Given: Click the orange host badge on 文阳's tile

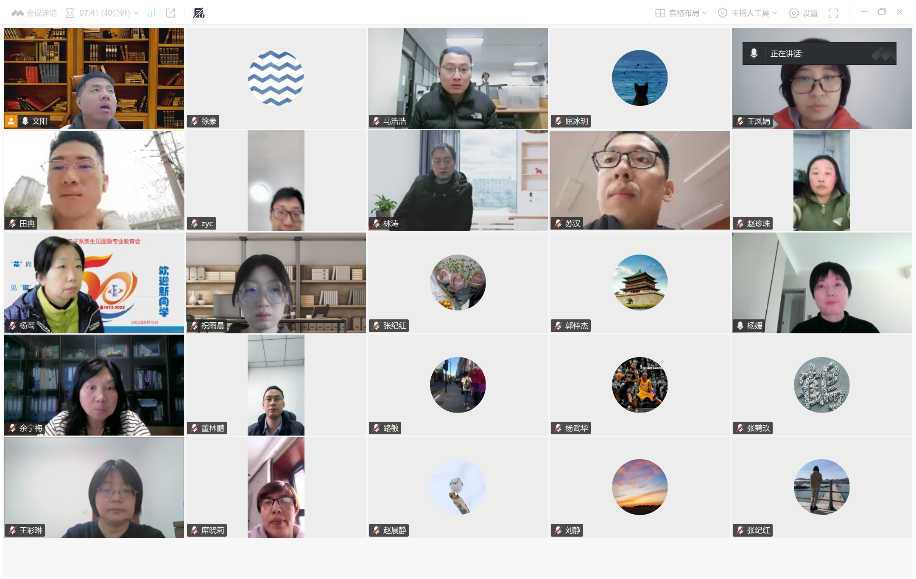Looking at the screenshot, I should [12, 121].
